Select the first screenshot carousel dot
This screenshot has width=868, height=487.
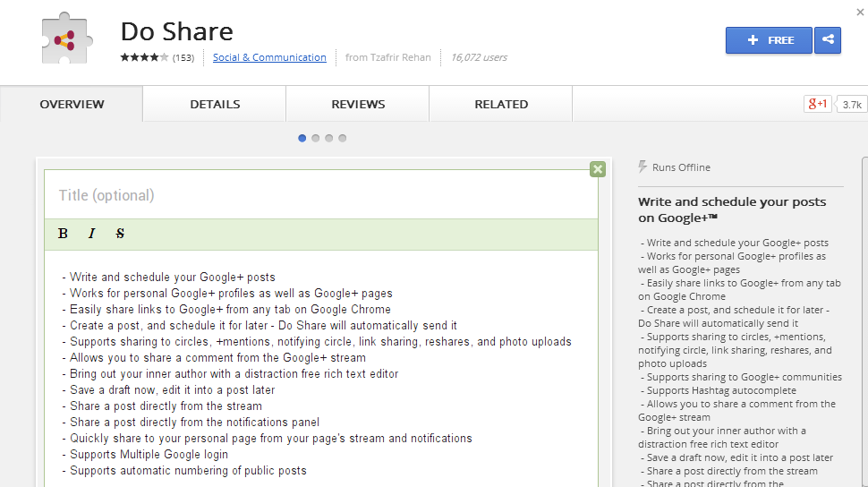(x=302, y=138)
